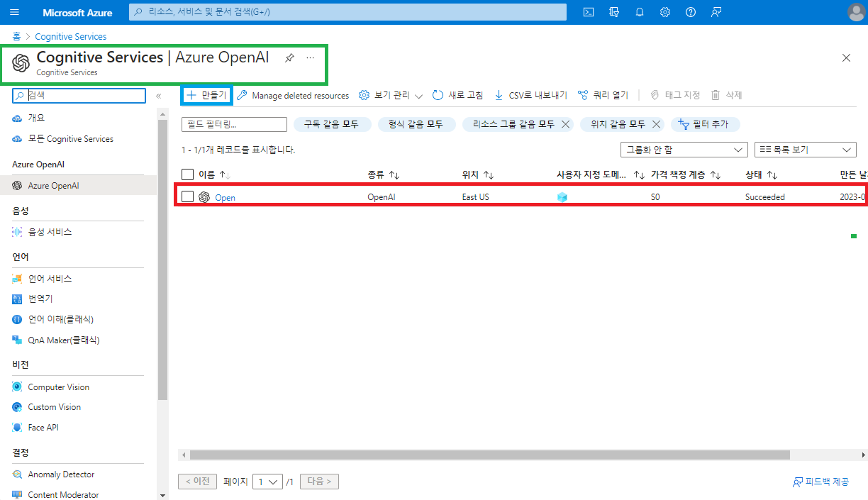
Task: Click the 홈 breadcrumb link
Action: coord(16,36)
